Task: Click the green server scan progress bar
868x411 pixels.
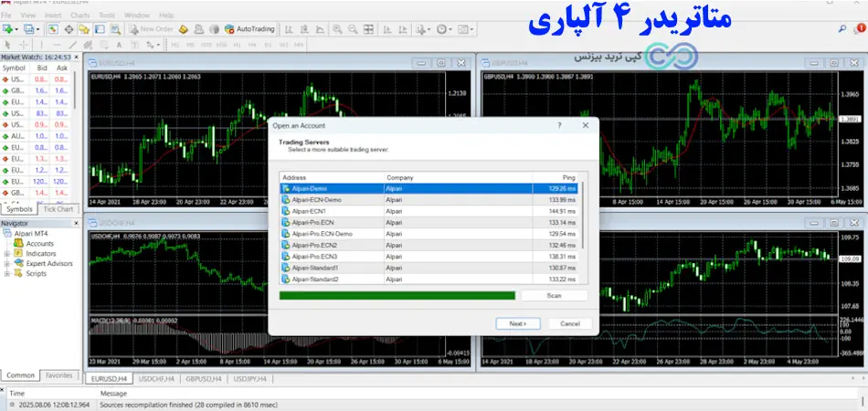Action: coord(397,295)
